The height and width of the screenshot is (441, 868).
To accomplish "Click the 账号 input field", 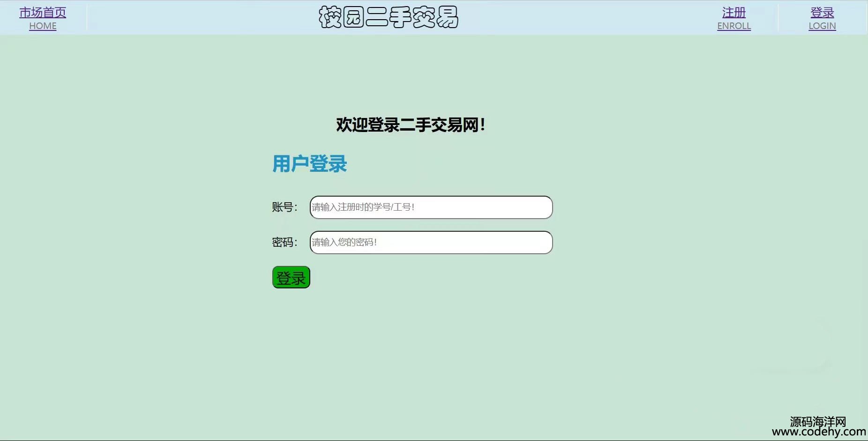I will click(431, 207).
